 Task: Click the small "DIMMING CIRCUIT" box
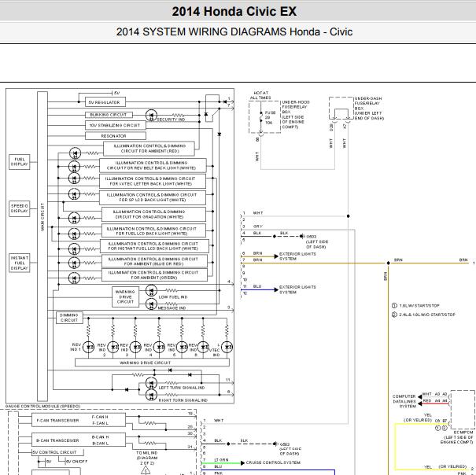69,318
